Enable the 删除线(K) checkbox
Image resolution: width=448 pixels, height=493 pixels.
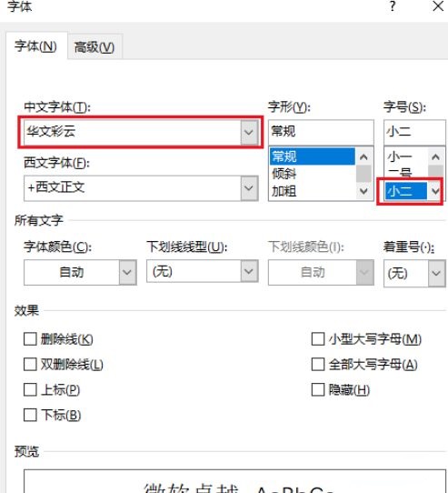click(30, 339)
